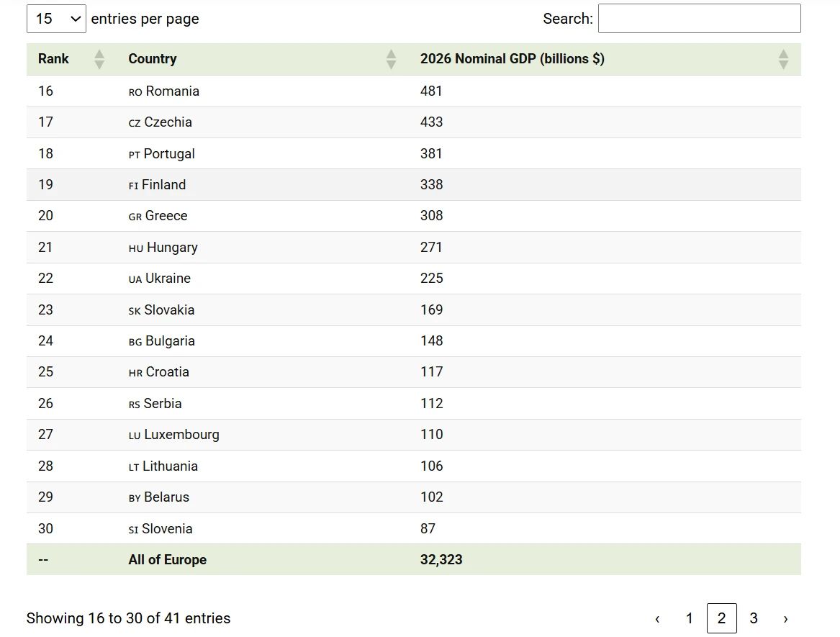Viewport: 840px width, 637px height.
Task: Select the Greece country cell
Action: [166, 216]
